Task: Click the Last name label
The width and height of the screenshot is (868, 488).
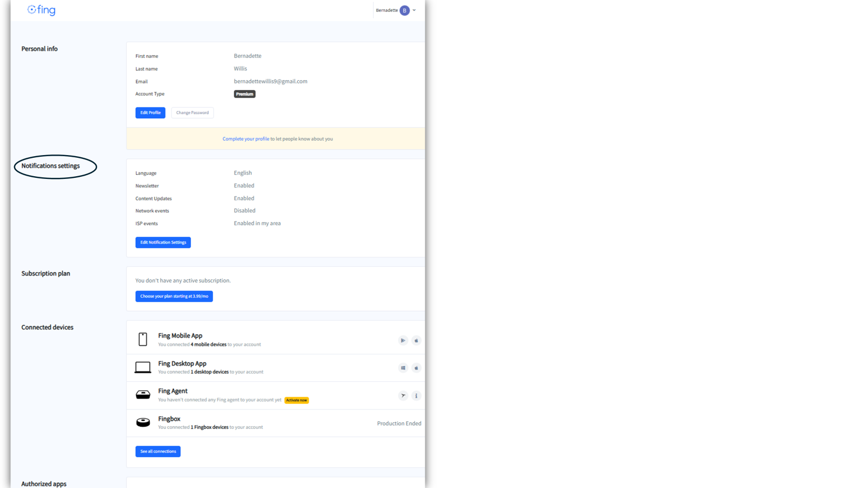Action: pyautogui.click(x=146, y=69)
